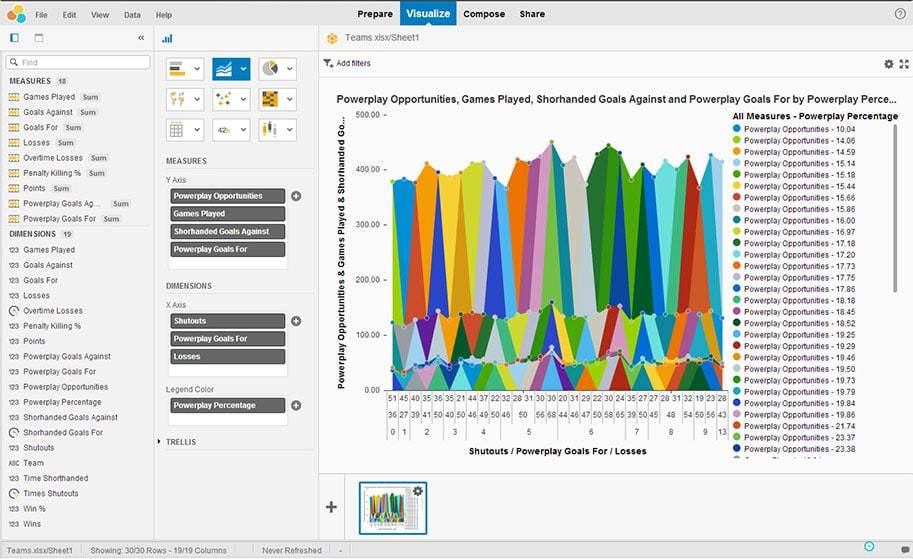The height and width of the screenshot is (559, 913).
Task: Maximize chart with the fullscreen icon
Action: pos(904,64)
